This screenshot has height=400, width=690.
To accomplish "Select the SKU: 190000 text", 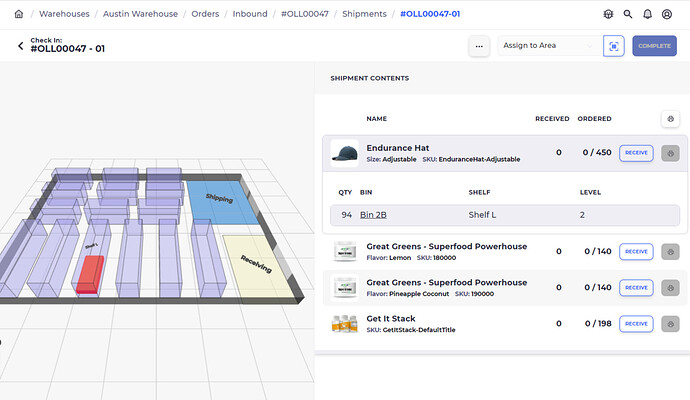I will tap(474, 294).
